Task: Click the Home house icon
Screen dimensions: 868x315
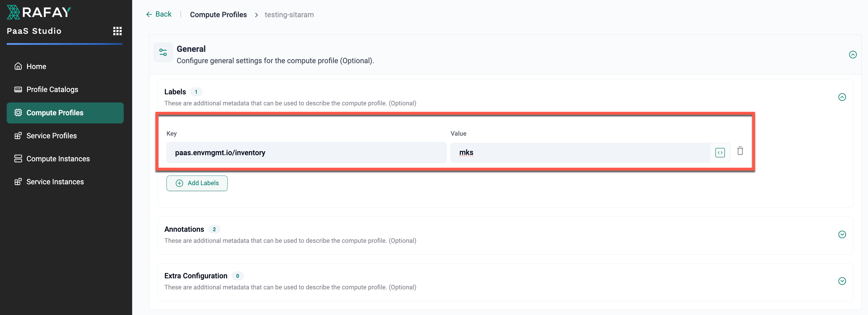Action: click(x=18, y=66)
